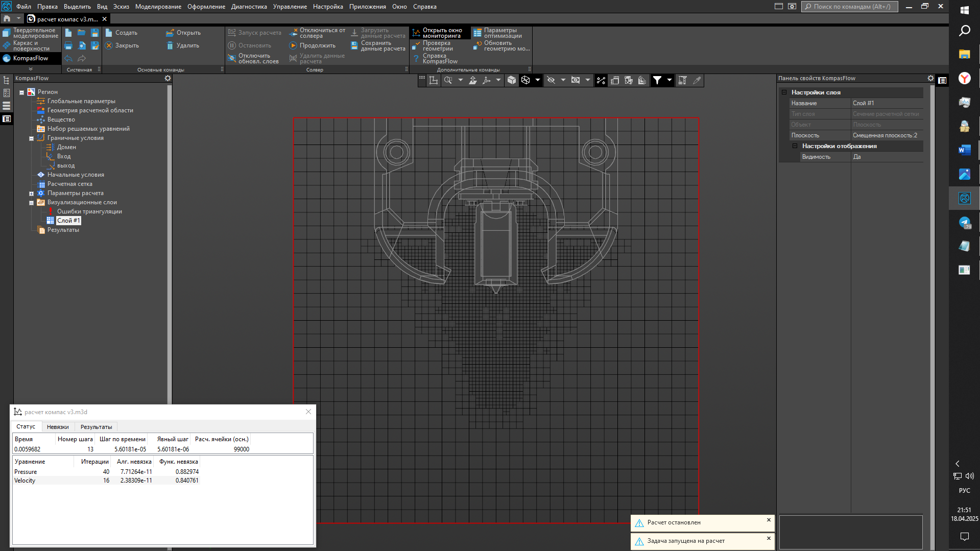Click the filter funnel icon in view toolbar
Viewport: 980px width, 551px height.
click(x=657, y=80)
